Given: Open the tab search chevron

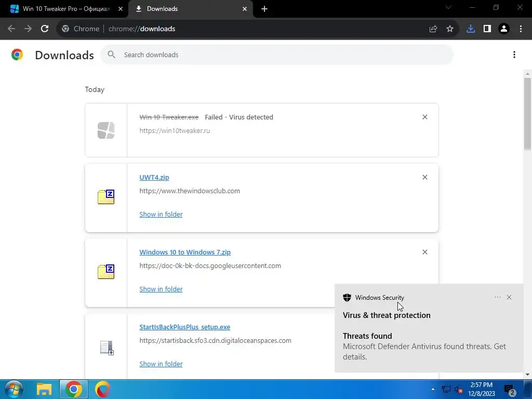Looking at the screenshot, I should pos(448,7).
